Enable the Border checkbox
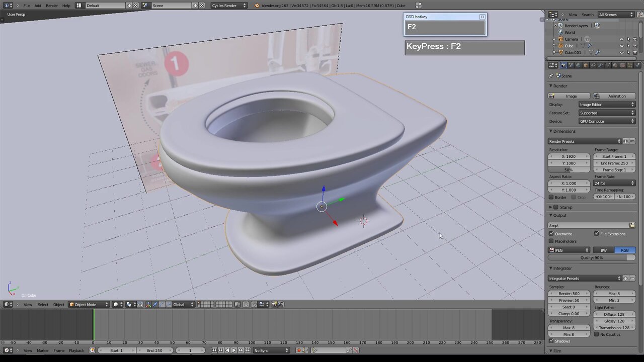Screen dimensions: 644x362 click(551, 197)
